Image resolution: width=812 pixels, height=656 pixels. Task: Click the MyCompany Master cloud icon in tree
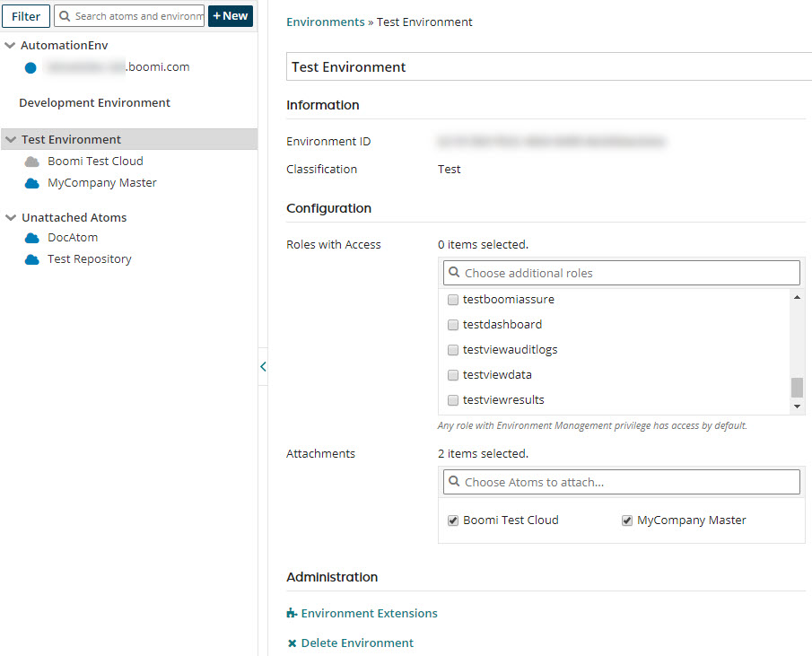pos(31,183)
